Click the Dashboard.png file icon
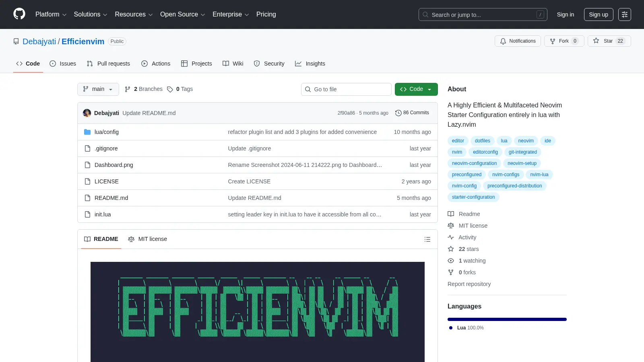The image size is (644, 362). pos(87,165)
